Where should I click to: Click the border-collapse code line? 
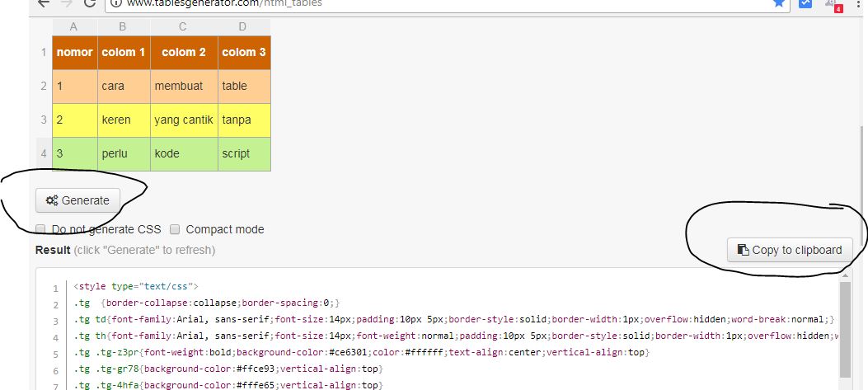tap(206, 303)
